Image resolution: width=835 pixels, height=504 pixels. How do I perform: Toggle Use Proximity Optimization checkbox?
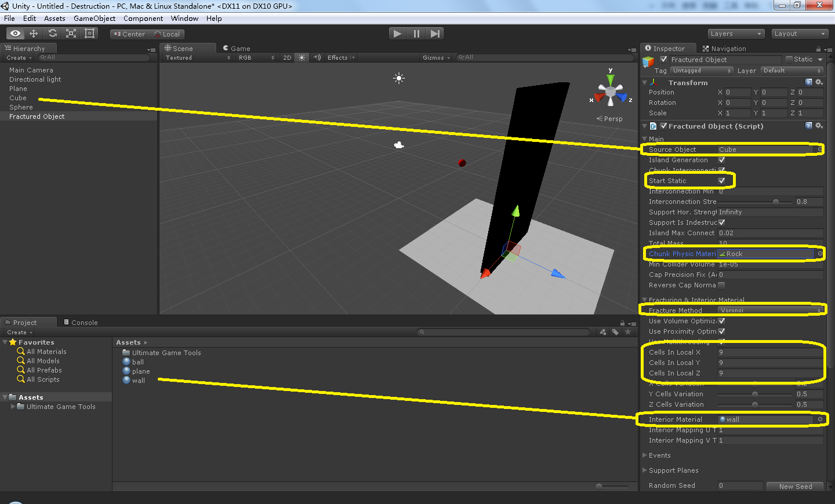(x=721, y=331)
